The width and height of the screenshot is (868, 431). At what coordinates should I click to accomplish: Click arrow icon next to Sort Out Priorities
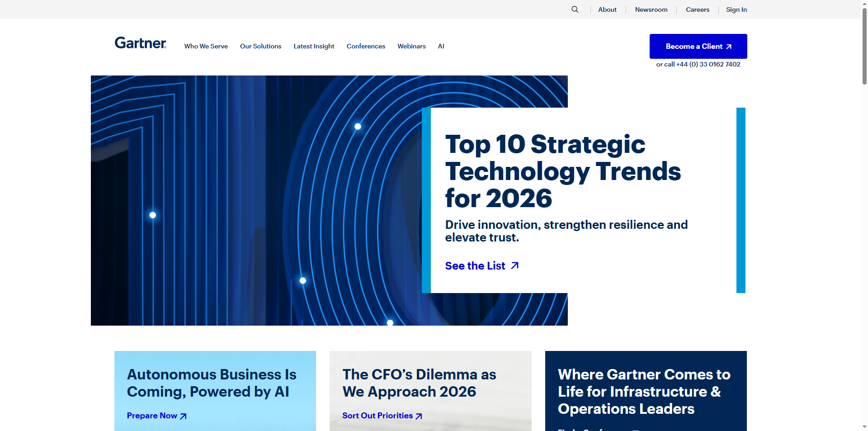[x=419, y=416]
